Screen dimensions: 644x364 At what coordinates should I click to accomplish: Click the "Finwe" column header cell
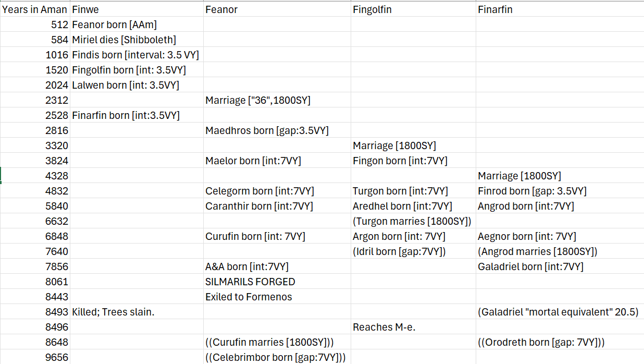click(137, 9)
